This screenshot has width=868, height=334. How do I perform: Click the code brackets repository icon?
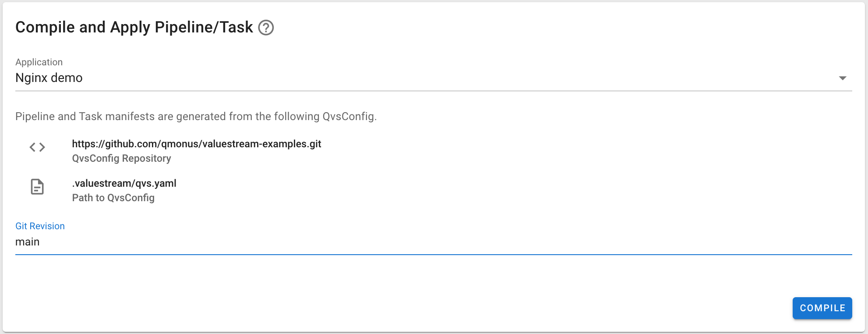click(x=37, y=147)
